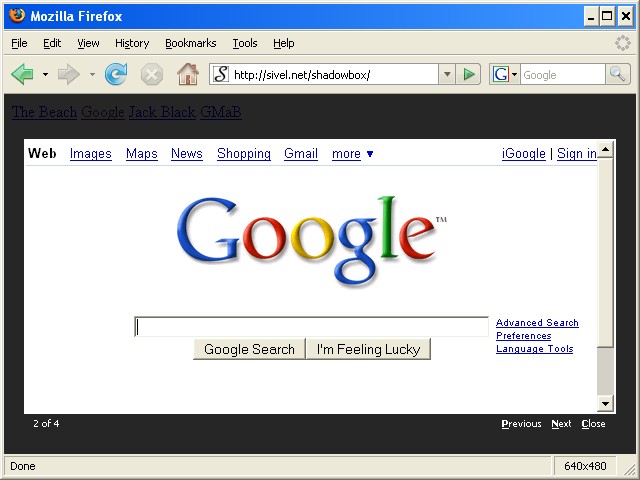Open the Tools menu

coord(245,43)
